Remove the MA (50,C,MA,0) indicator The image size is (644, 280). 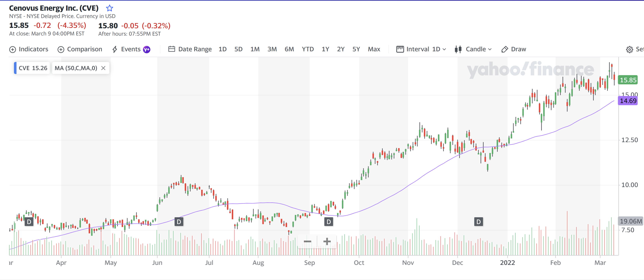pyautogui.click(x=103, y=68)
